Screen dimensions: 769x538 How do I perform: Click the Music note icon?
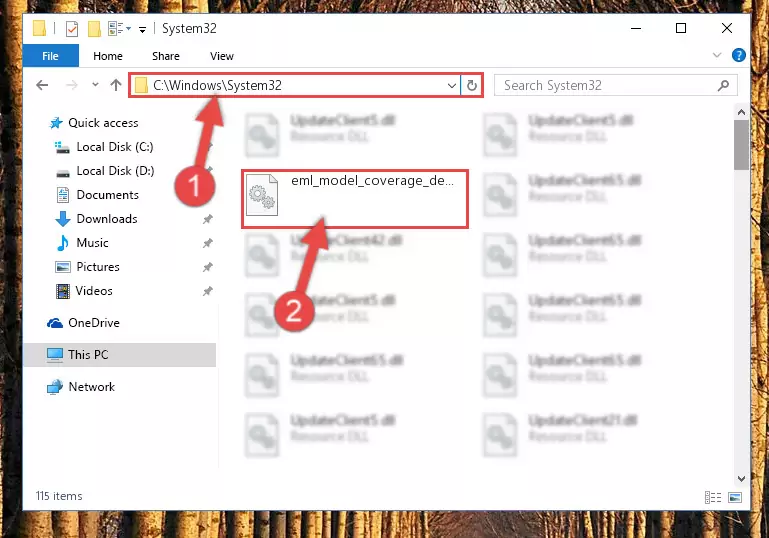click(x=63, y=243)
